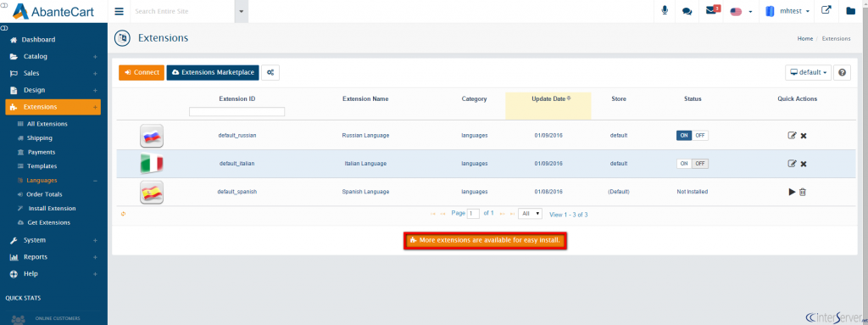Click the folder icon in top bar

point(851,10)
